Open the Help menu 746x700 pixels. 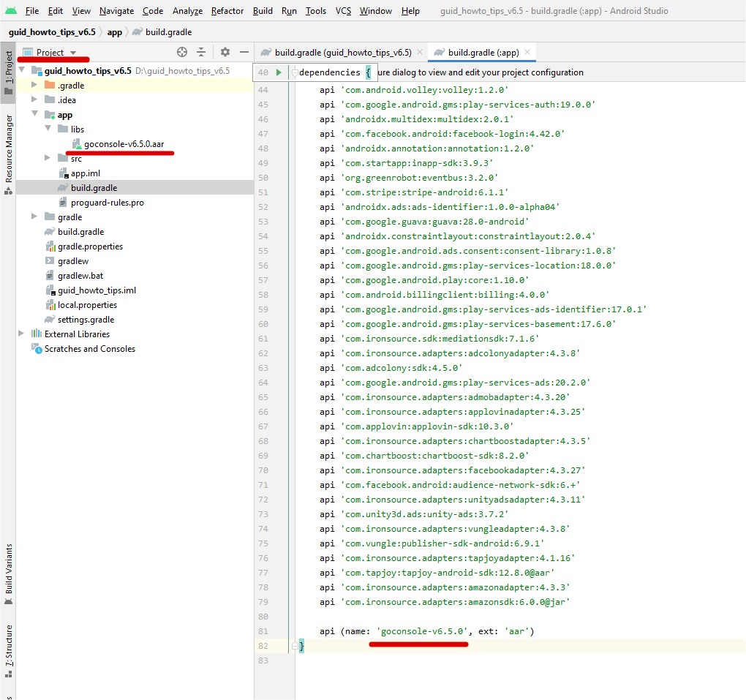coord(410,10)
